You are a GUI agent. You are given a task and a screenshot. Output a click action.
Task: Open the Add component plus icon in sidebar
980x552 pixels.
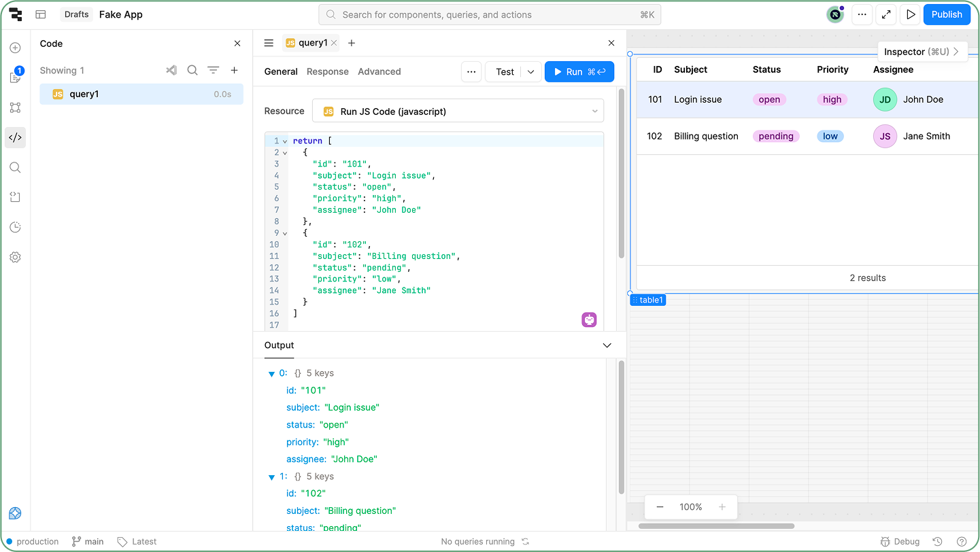[15, 48]
